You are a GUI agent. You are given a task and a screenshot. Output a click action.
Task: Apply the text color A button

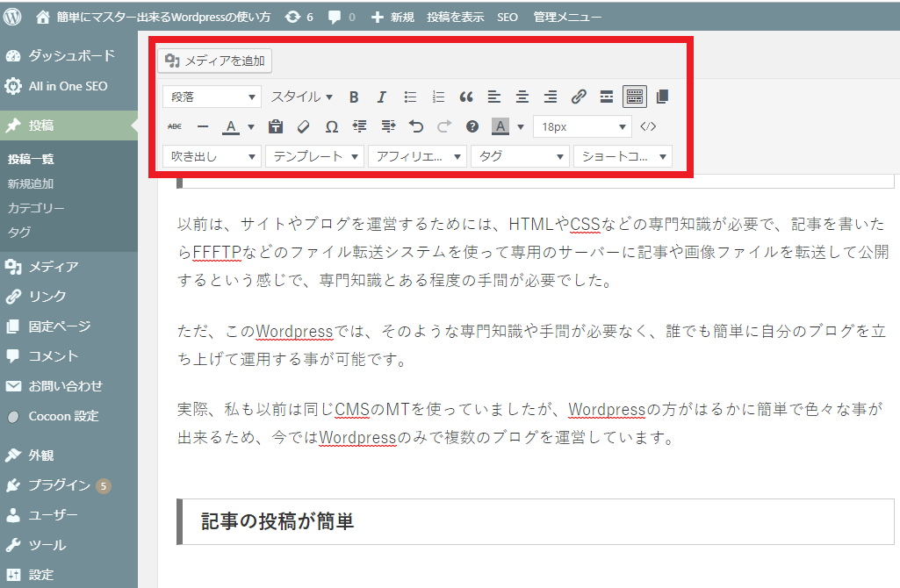pyautogui.click(x=231, y=126)
